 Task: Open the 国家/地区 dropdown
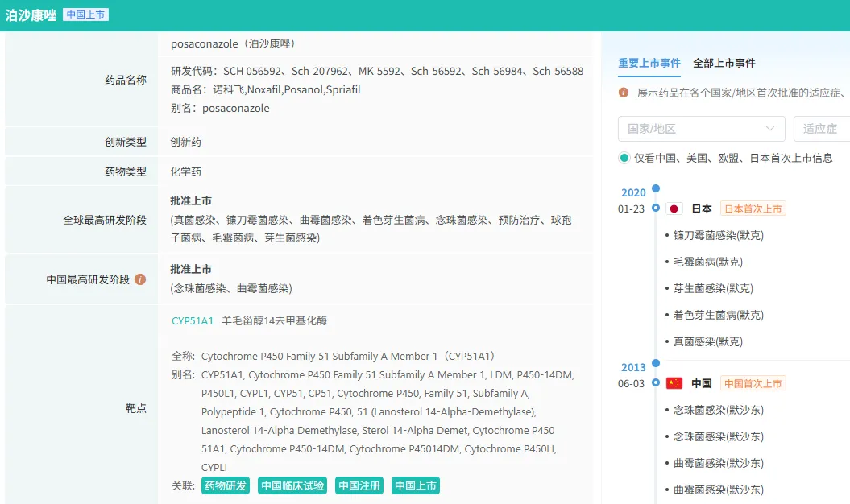pos(701,129)
